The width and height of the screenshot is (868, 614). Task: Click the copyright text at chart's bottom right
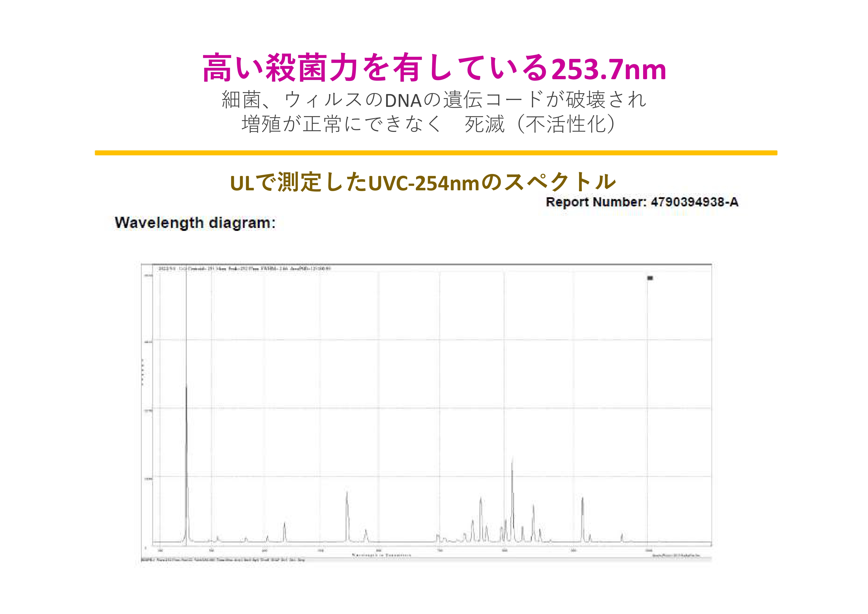coord(677,555)
